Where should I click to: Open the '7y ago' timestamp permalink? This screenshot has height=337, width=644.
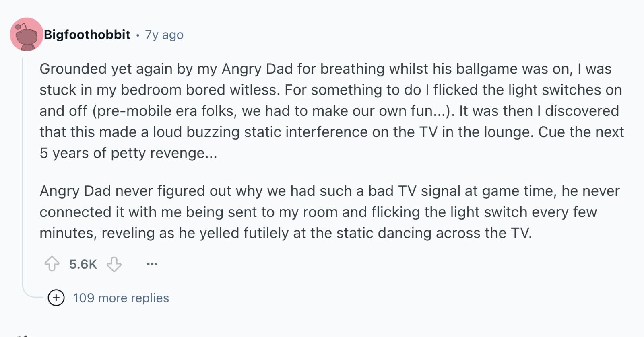pyautogui.click(x=164, y=35)
